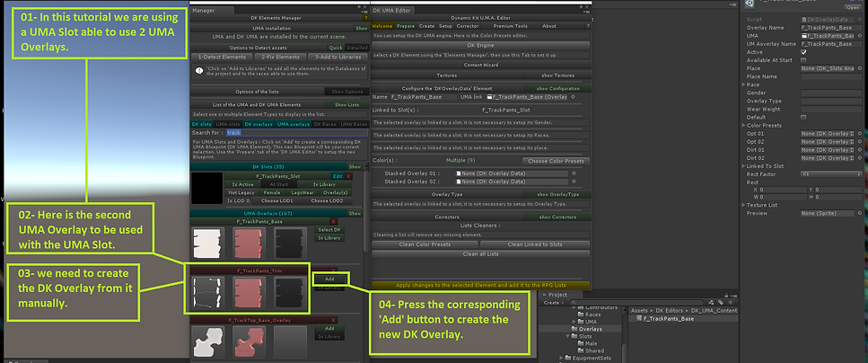
Task: Open object picker for Stacked Overlay 01
Action: [573, 173]
